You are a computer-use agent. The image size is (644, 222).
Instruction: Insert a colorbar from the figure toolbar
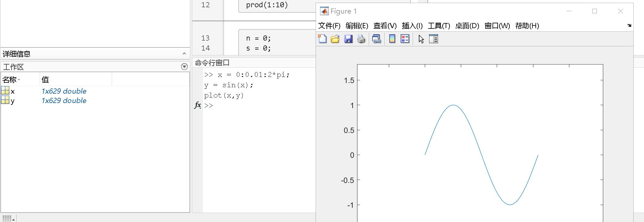coord(392,39)
